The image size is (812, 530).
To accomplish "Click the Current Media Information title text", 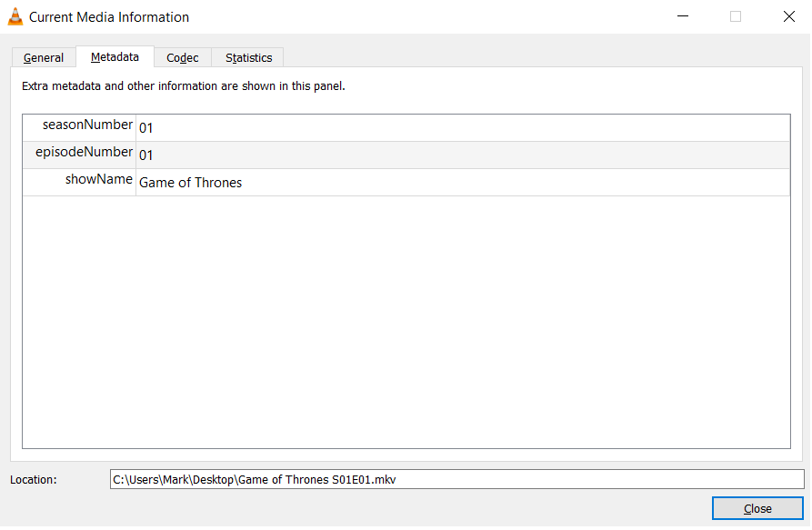I will (x=109, y=17).
